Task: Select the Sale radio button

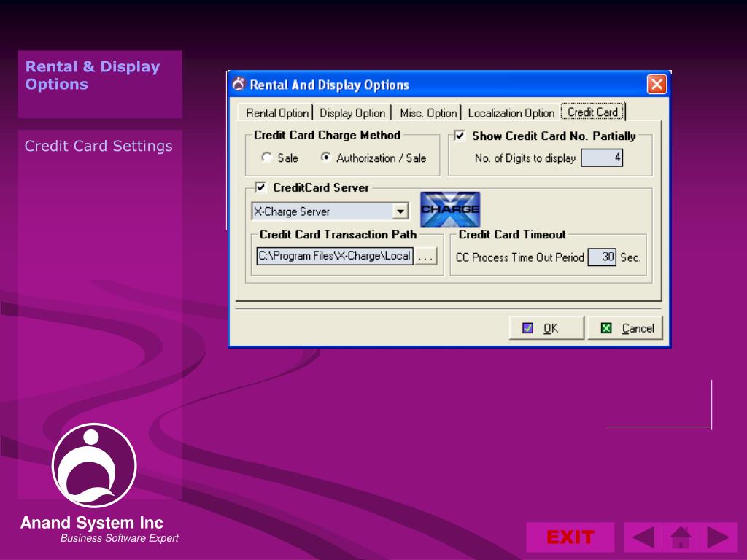Action: click(x=267, y=157)
